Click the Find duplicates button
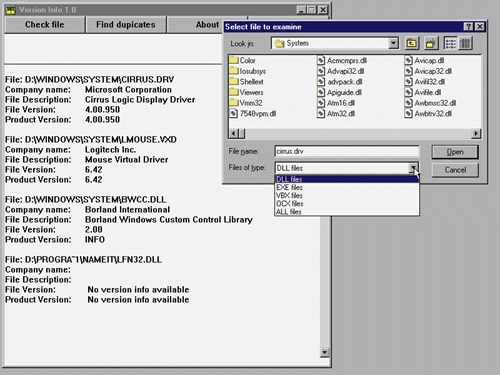This screenshot has height=375, width=500. [x=126, y=25]
